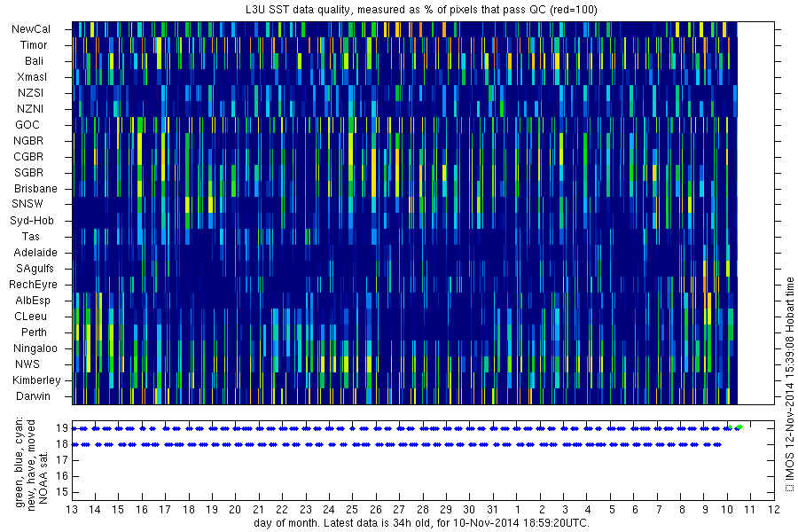
Task: Select the Bali region label
Action: click(34, 61)
